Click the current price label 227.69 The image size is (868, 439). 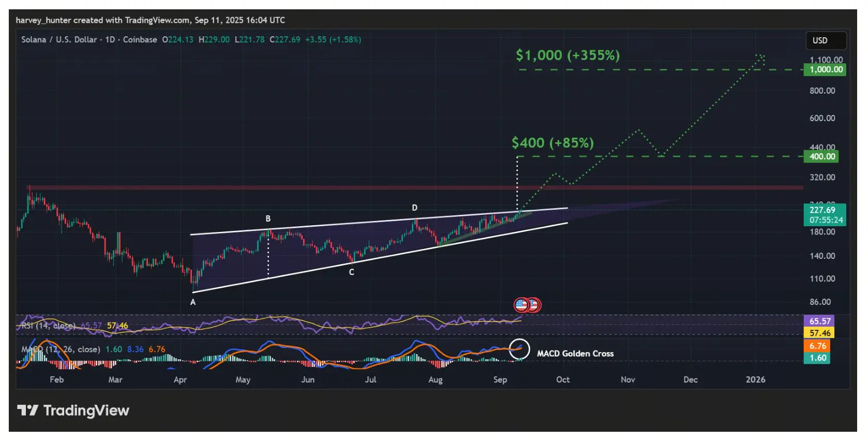coord(825,215)
